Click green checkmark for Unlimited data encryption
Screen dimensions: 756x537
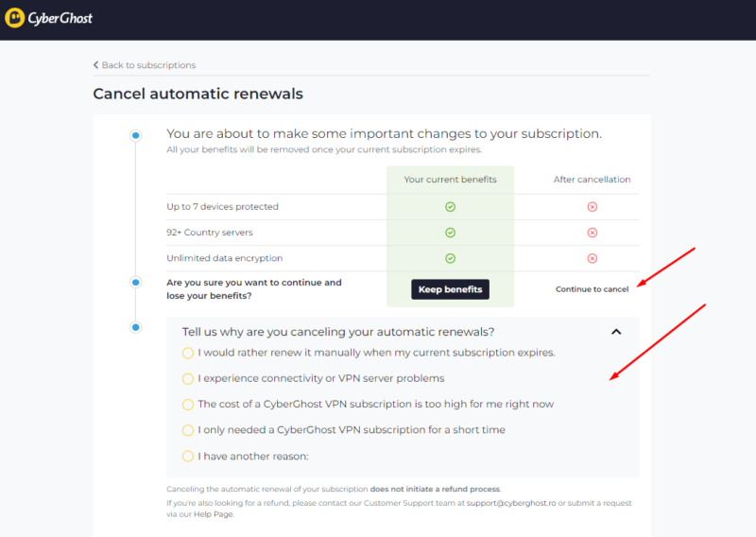coord(450,259)
